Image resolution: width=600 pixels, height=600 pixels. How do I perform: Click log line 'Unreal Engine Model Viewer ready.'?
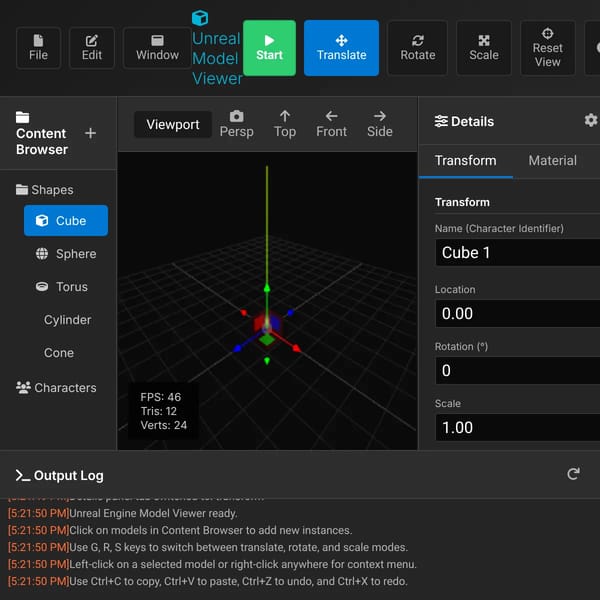pos(153,513)
